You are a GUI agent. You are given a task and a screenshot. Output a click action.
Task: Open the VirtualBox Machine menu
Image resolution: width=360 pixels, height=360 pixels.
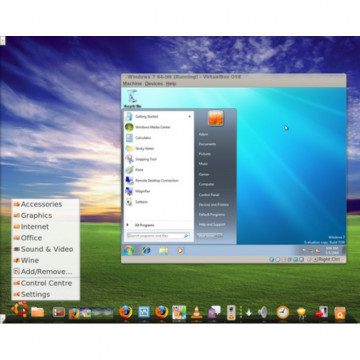coord(132,83)
